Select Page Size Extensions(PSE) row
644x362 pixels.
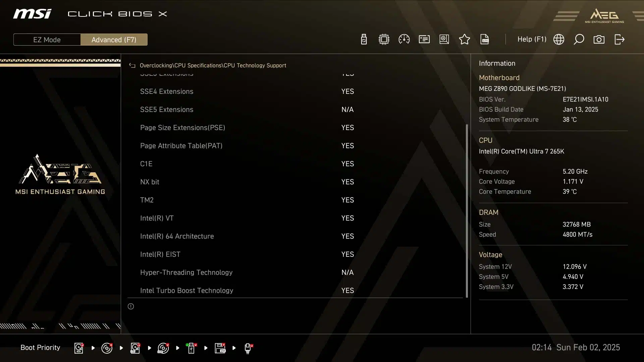coord(295,128)
